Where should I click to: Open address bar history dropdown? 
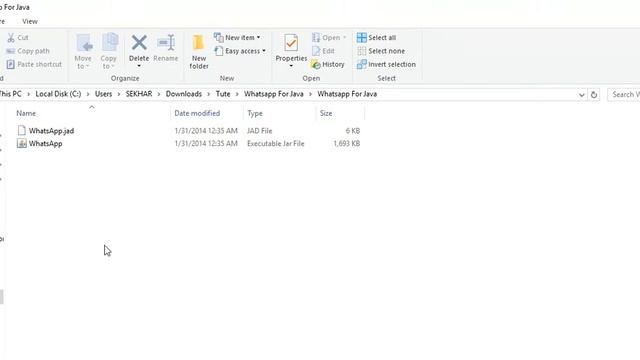click(582, 95)
